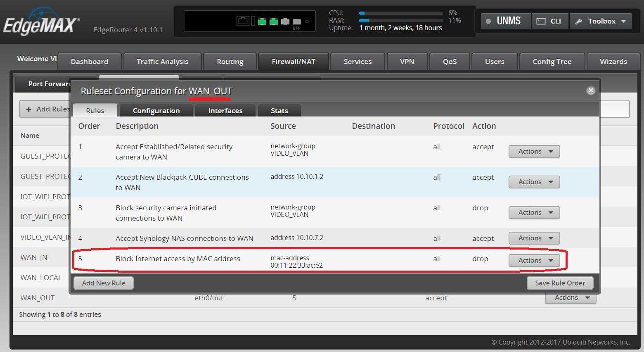The image size is (644, 352).
Task: Expand Actions for Synology NAS rule
Action: 534,238
